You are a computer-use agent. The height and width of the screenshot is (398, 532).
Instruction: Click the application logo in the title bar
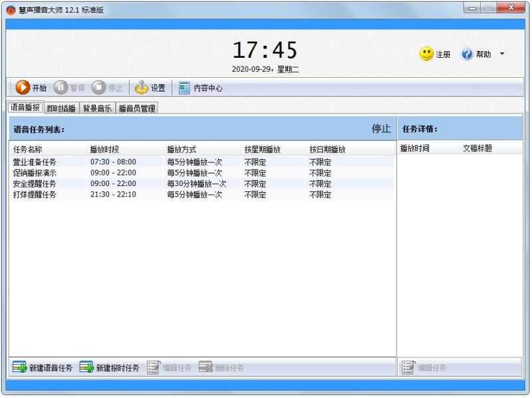11,9
